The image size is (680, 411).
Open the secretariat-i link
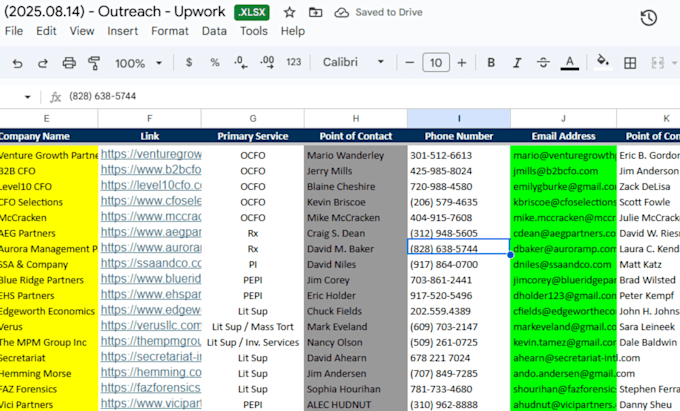point(151,356)
